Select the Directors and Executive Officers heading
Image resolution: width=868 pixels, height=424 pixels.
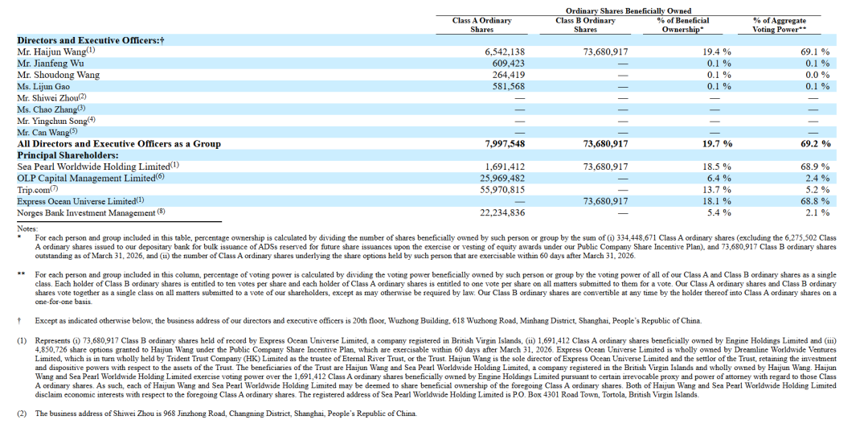click(91, 40)
